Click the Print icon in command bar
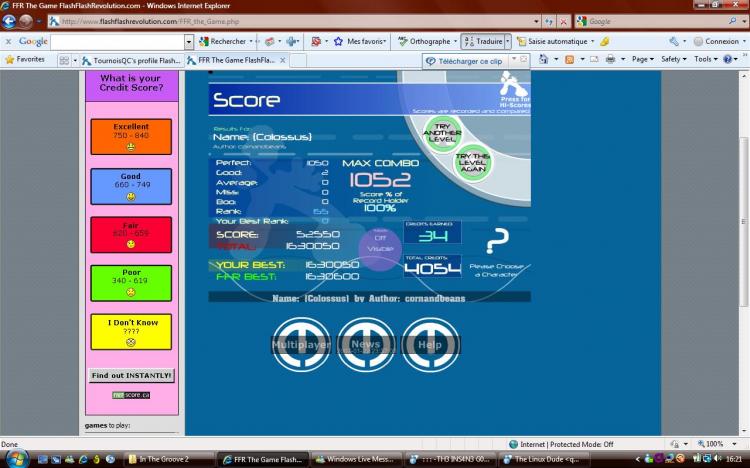 (610, 59)
